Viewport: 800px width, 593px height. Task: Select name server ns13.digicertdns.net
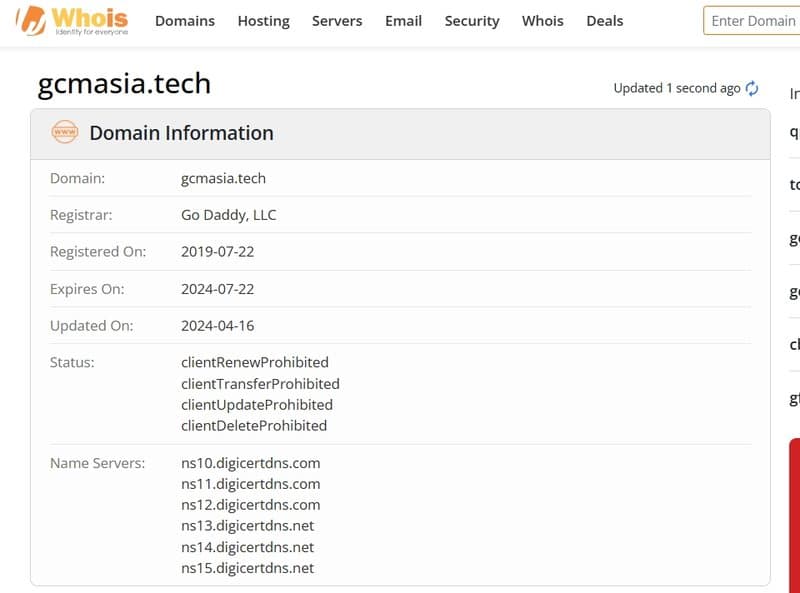(x=247, y=526)
